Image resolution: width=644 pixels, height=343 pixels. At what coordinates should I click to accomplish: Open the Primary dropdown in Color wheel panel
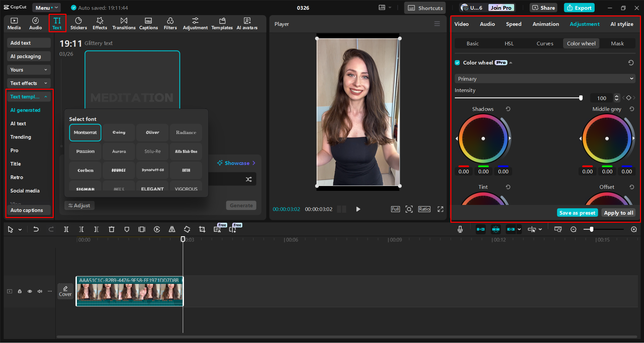pyautogui.click(x=544, y=78)
